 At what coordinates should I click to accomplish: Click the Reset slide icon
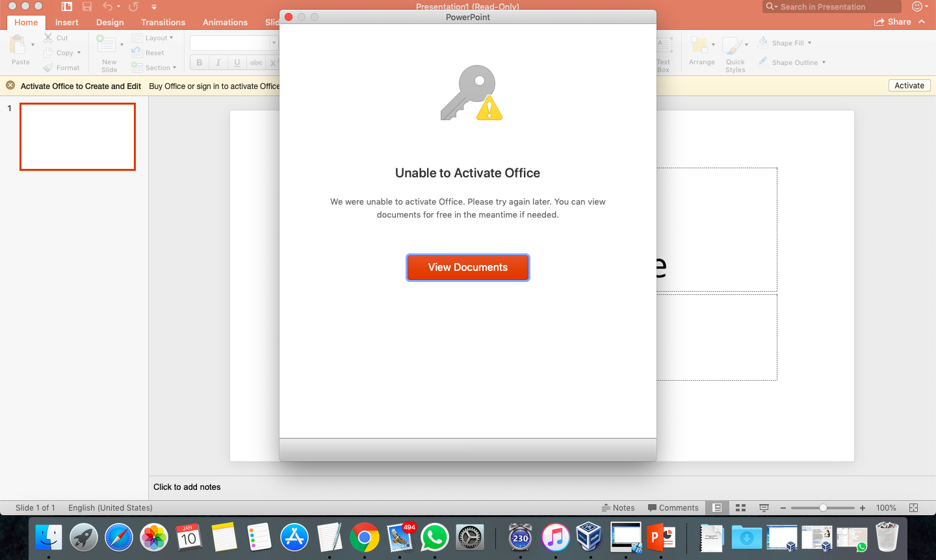point(136,53)
